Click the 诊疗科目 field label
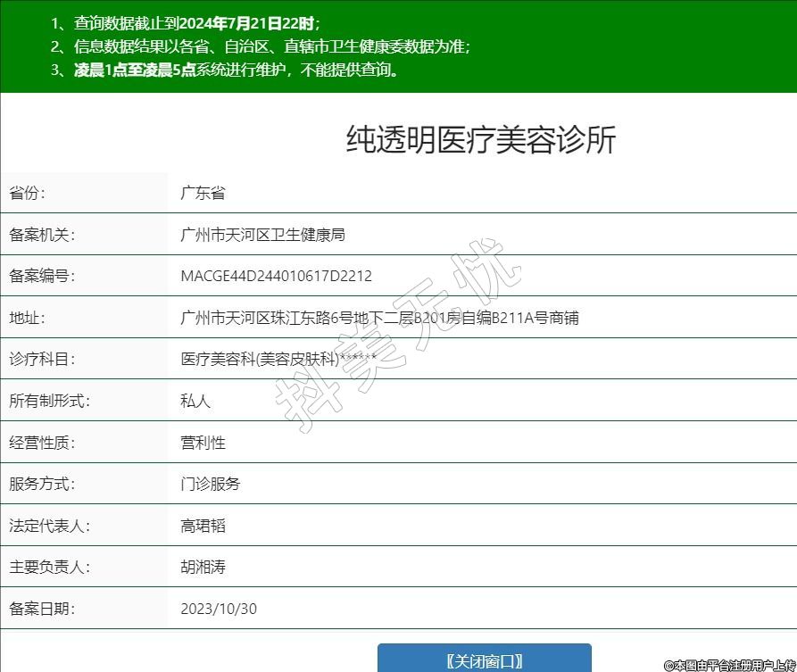This screenshot has width=797, height=672. pos(42,360)
